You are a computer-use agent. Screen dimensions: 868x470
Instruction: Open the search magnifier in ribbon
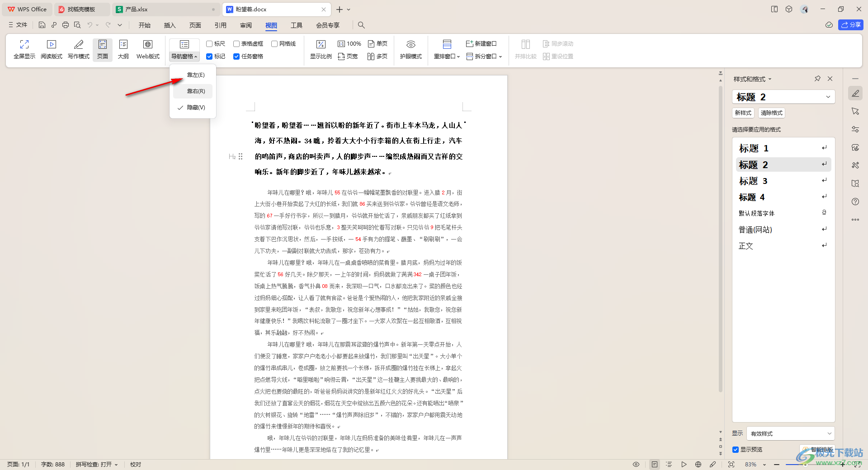click(361, 25)
